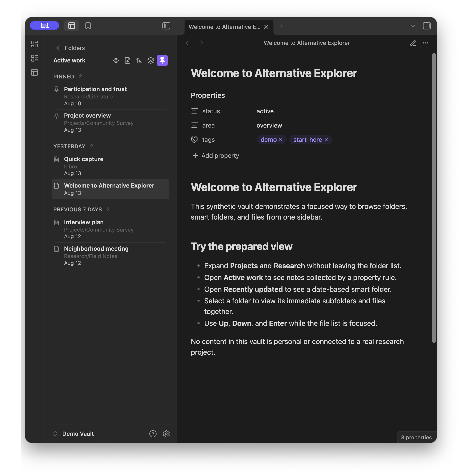
Task: Collapse the YESTERDAY section header
Action: (73, 146)
